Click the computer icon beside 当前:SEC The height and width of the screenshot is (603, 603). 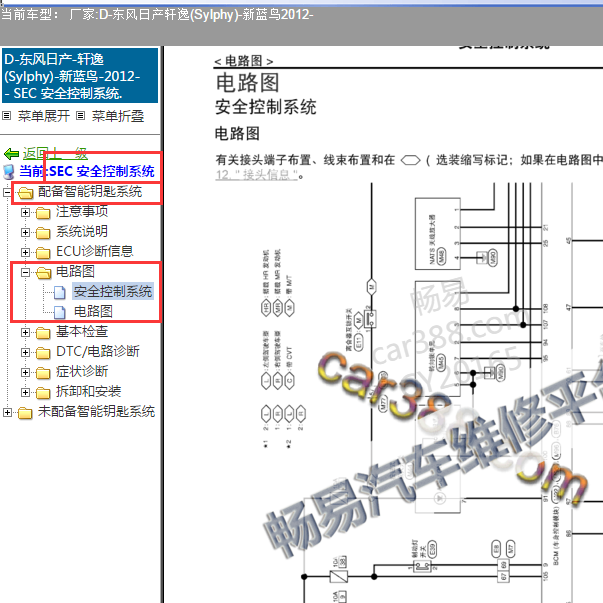(8, 172)
